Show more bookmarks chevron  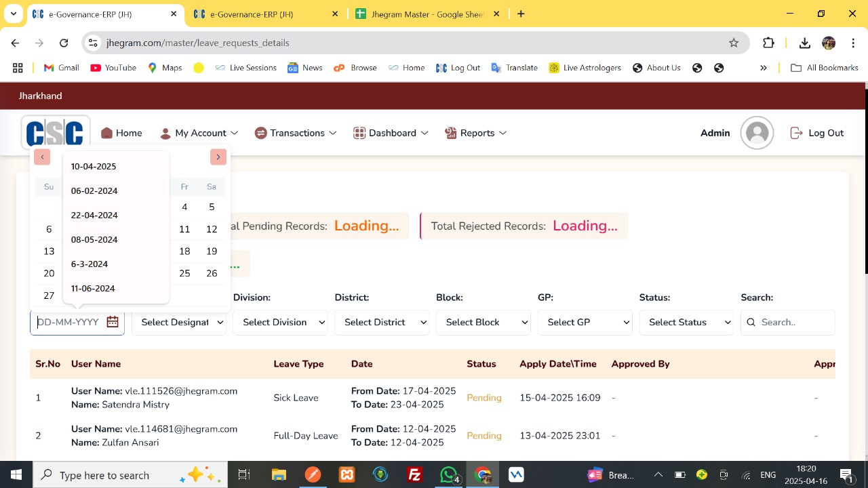[x=764, y=68]
